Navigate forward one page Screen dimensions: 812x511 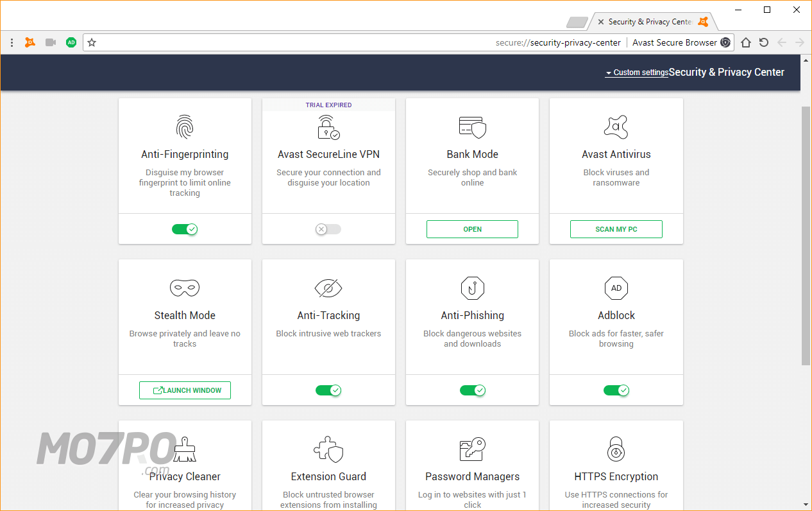tap(799, 42)
